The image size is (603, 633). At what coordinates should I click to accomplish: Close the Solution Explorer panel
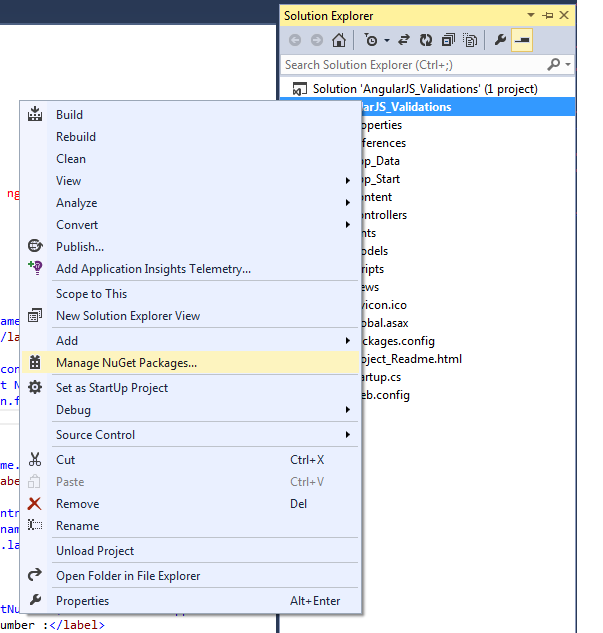pyautogui.click(x=564, y=15)
